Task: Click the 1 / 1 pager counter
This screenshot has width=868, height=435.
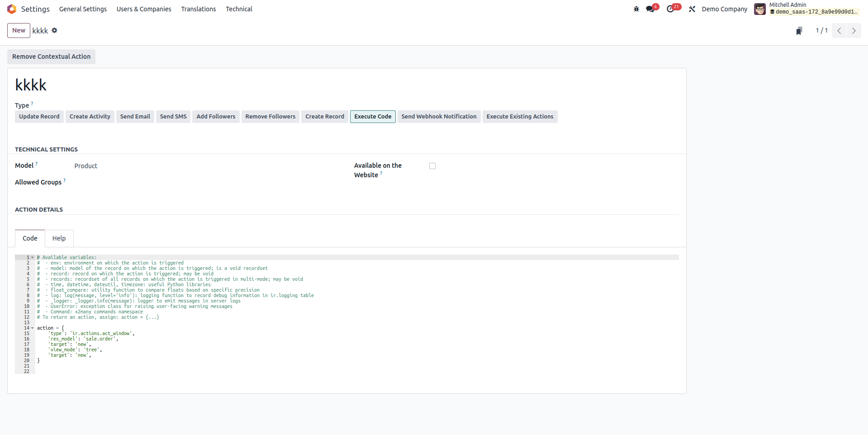Action: pos(821,31)
